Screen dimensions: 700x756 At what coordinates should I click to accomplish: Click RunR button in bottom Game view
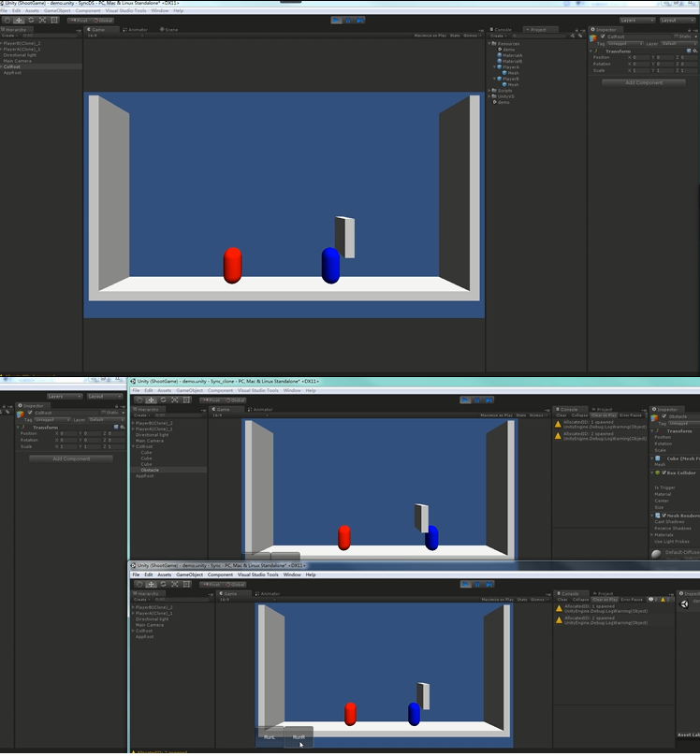[x=299, y=736]
